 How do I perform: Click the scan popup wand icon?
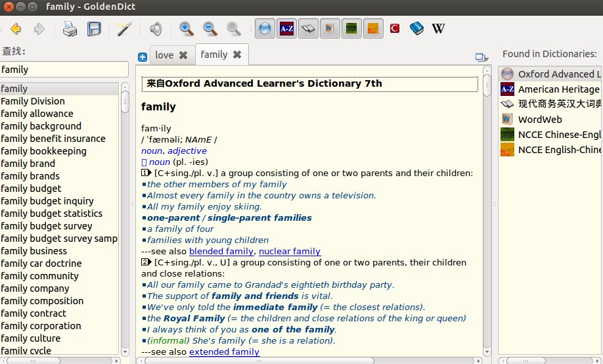click(x=124, y=29)
